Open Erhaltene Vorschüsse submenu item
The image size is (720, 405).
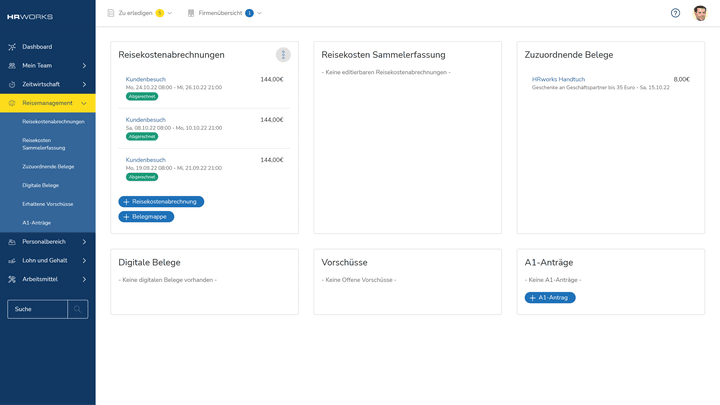(x=48, y=204)
